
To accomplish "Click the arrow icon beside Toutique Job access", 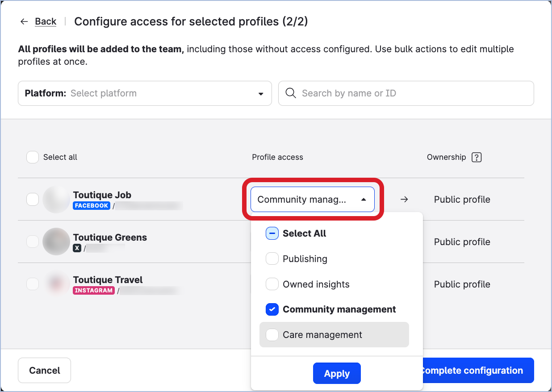I will pyautogui.click(x=404, y=200).
